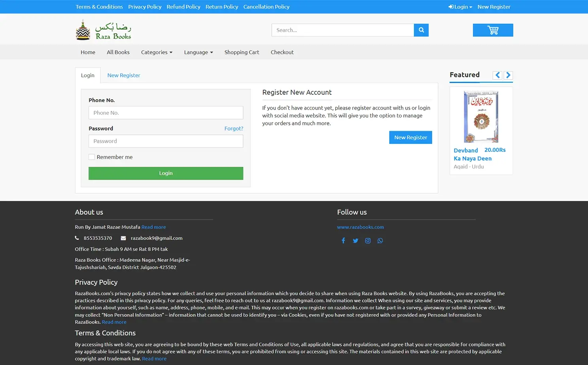588x365 pixels.
Task: Switch to the New Register tab
Action: (x=123, y=75)
